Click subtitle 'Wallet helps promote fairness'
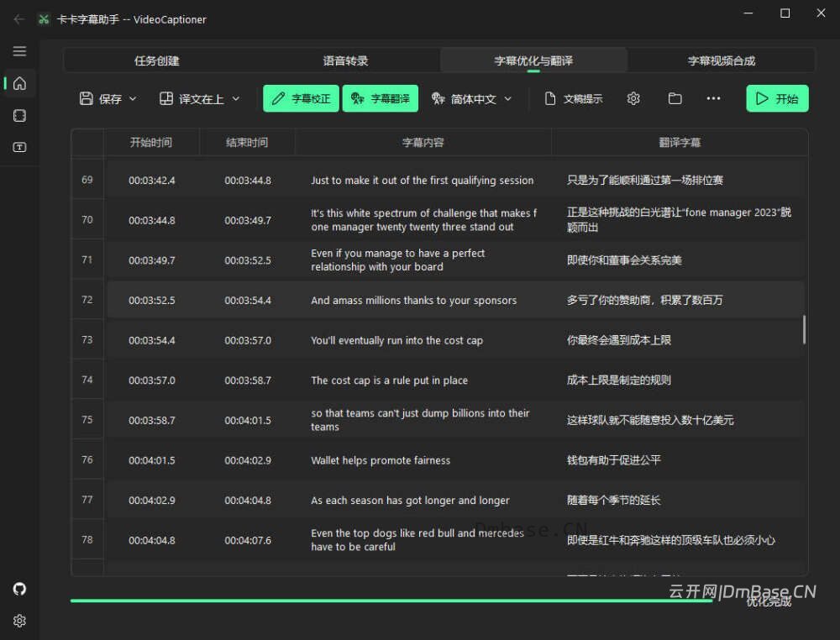Image resolution: width=840 pixels, height=640 pixels. point(381,460)
